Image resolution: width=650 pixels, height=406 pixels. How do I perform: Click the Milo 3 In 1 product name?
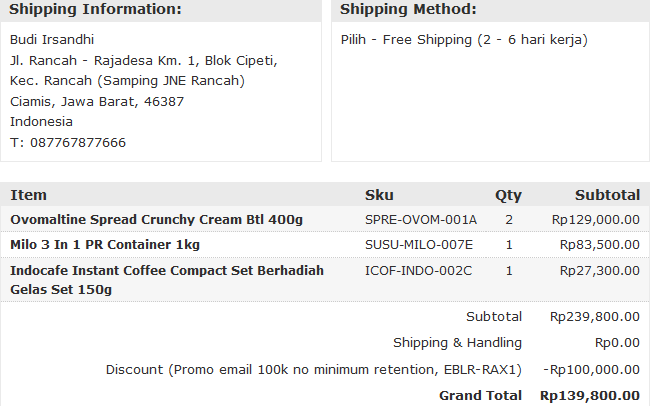click(105, 245)
